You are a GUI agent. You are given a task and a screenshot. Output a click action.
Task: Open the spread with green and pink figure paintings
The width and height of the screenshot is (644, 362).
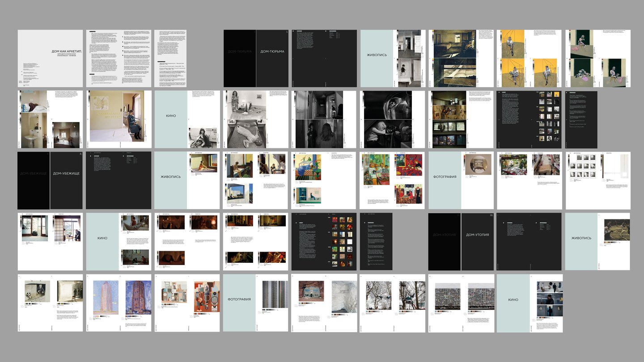pyautogui.click(x=598, y=59)
